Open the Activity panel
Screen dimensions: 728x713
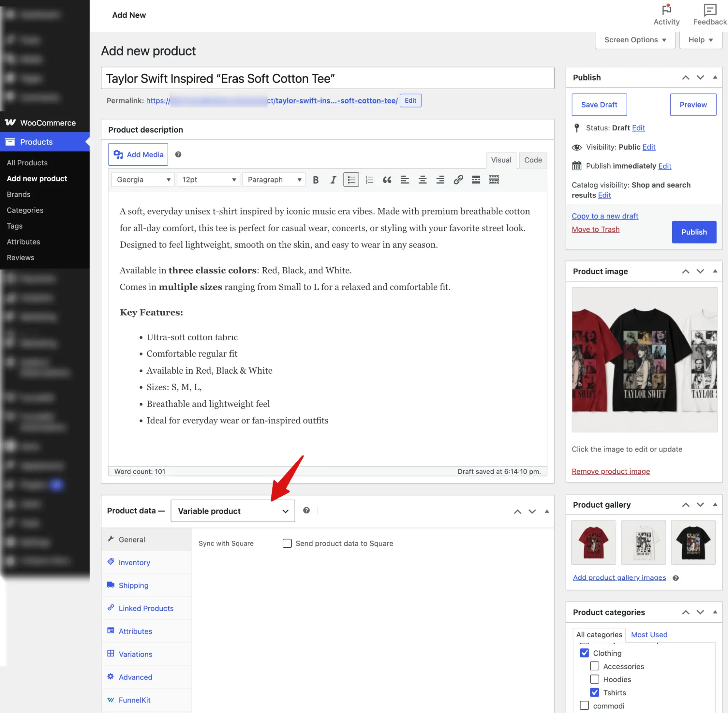(666, 15)
